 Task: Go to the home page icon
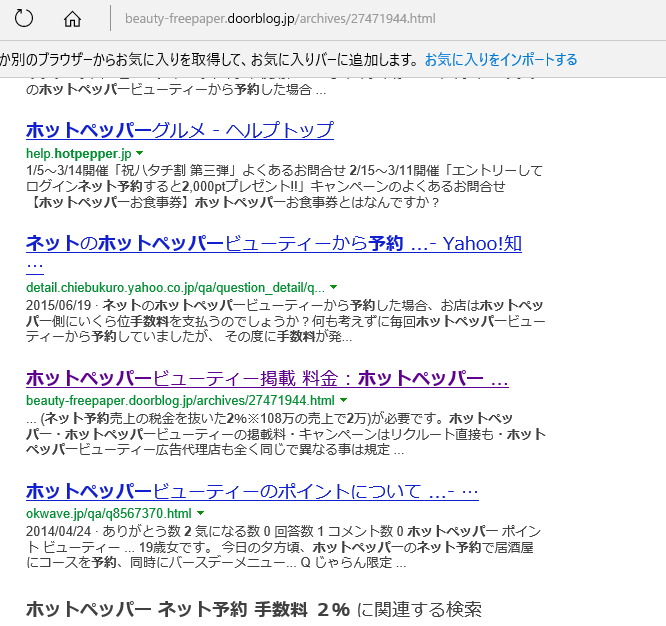(72, 19)
